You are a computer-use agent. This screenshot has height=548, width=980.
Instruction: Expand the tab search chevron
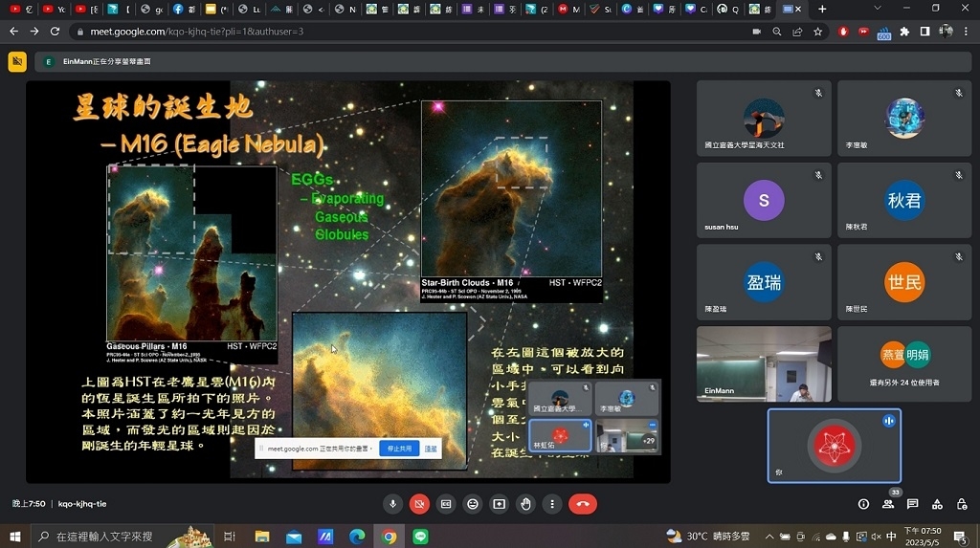coord(877,9)
